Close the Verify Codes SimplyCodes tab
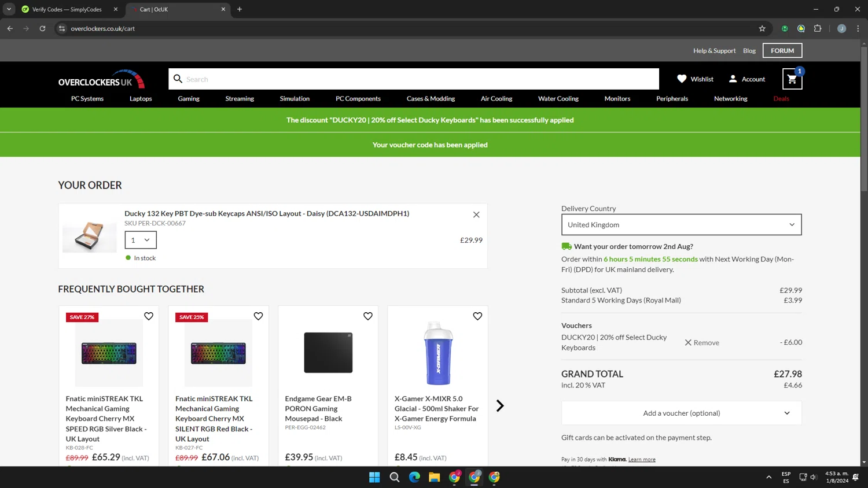The width and height of the screenshot is (868, 488). (x=116, y=9)
